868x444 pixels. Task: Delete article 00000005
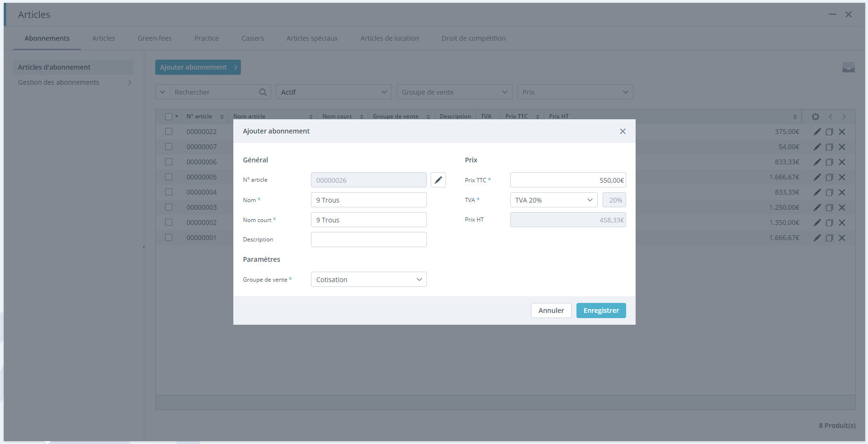842,177
